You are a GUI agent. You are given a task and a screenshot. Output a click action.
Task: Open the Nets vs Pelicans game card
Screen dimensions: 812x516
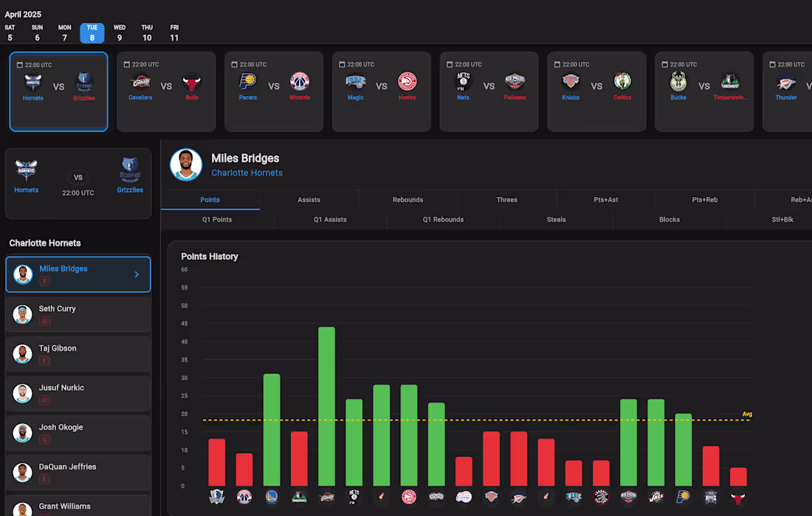point(489,92)
